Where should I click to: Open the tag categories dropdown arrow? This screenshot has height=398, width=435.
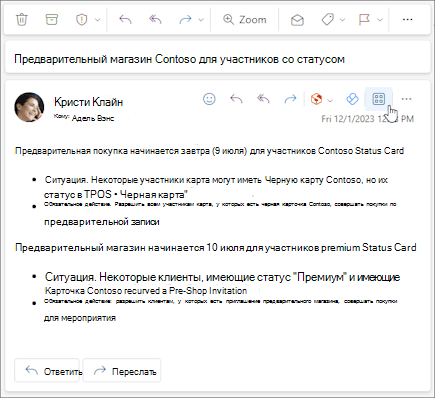342,20
